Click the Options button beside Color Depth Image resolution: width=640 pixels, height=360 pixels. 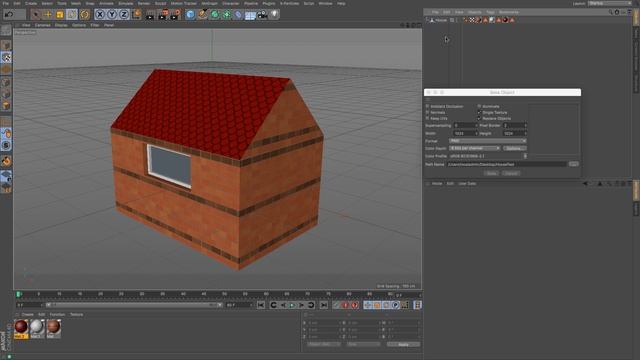[x=514, y=148]
